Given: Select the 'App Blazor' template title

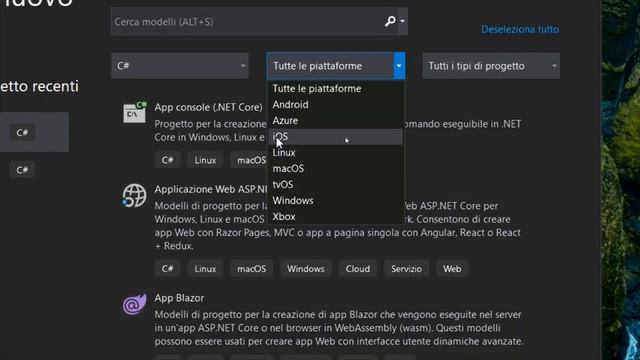Looking at the screenshot, I should pyautogui.click(x=179, y=298).
